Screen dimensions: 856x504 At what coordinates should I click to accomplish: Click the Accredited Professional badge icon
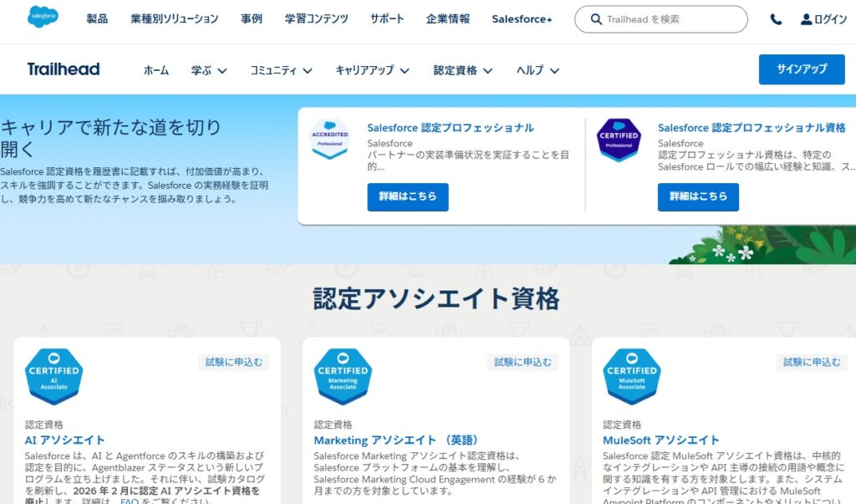point(329,139)
